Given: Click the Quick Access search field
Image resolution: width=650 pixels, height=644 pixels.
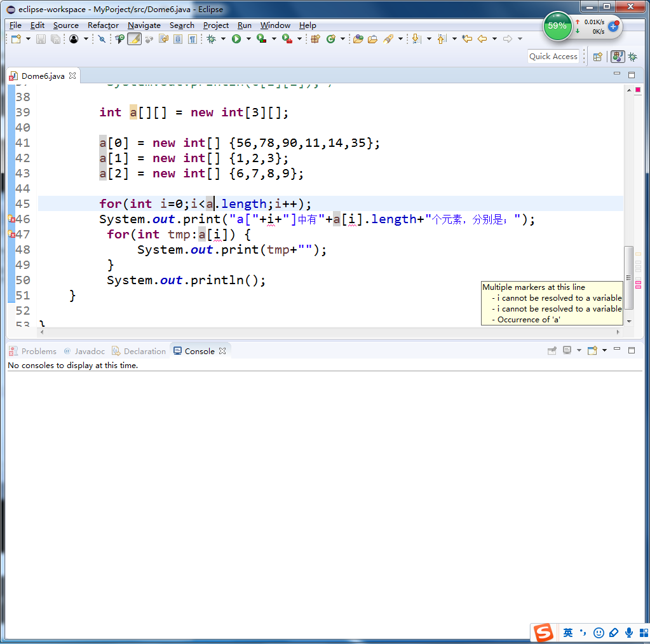Looking at the screenshot, I should pyautogui.click(x=553, y=57).
